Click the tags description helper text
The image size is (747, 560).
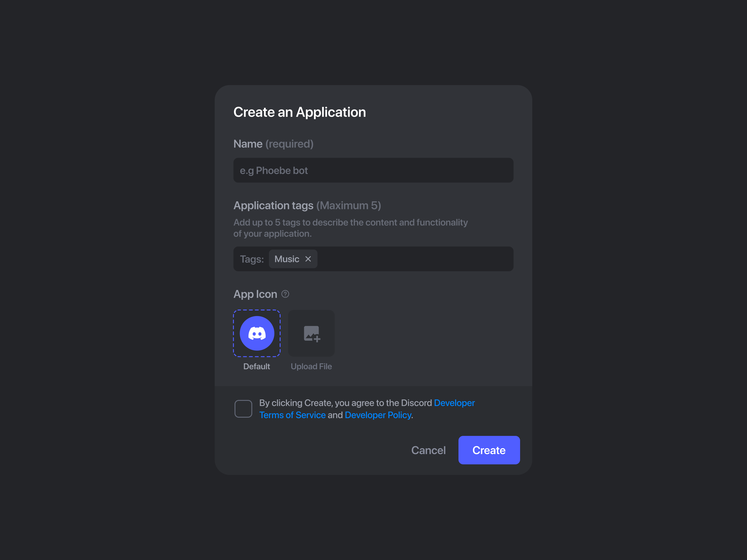point(350,228)
